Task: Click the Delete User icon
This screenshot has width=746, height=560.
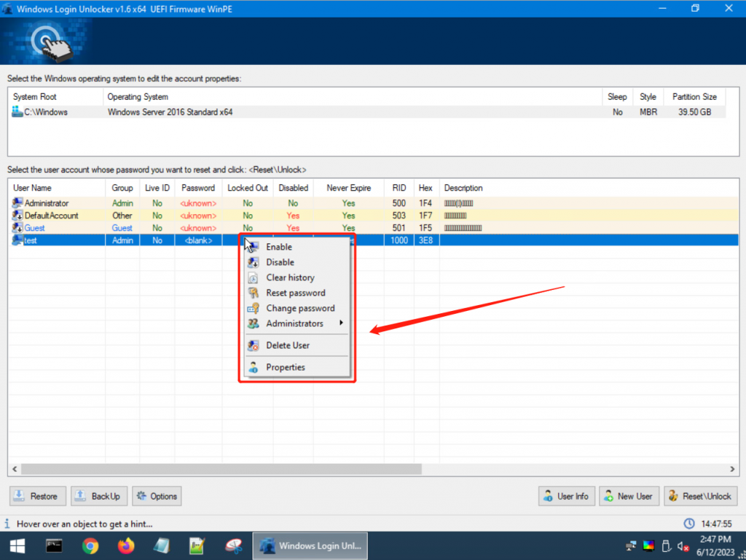Action: [x=254, y=346]
